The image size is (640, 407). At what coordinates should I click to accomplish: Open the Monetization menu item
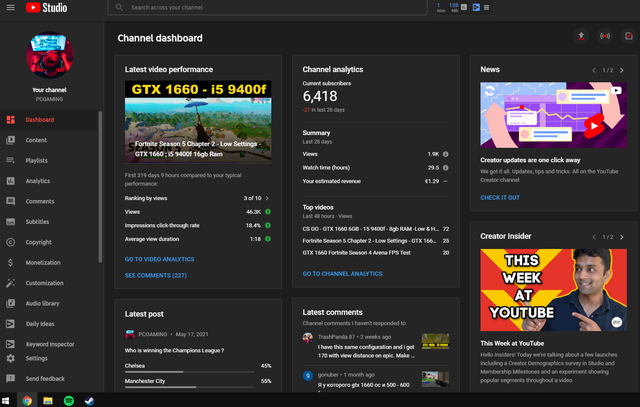tap(49, 262)
